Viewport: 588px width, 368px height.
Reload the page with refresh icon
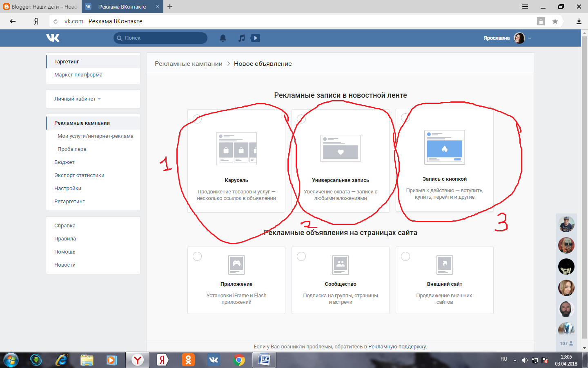click(56, 21)
